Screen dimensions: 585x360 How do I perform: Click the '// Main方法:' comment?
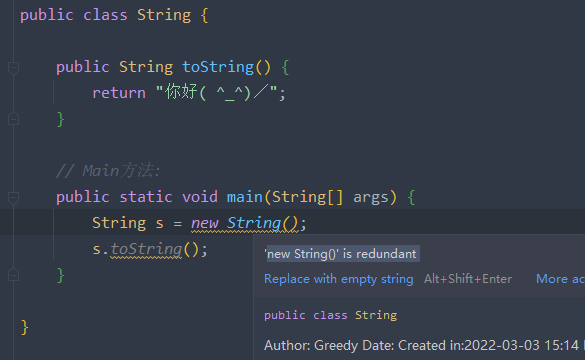tap(108, 171)
